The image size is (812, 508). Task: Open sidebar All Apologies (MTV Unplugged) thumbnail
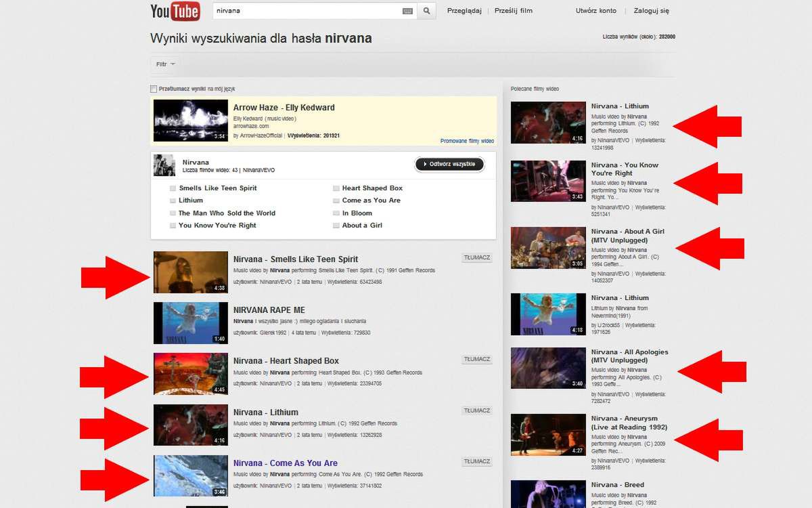(x=548, y=368)
